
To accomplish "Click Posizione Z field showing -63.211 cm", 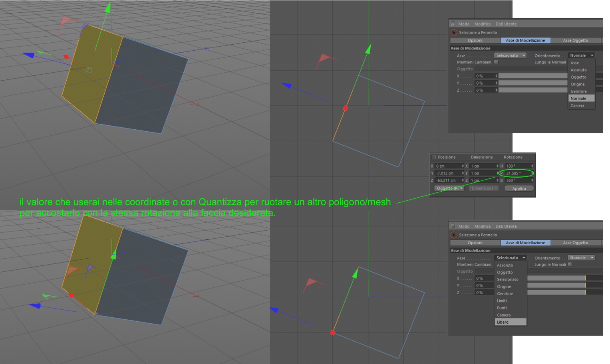I will click(x=449, y=180).
